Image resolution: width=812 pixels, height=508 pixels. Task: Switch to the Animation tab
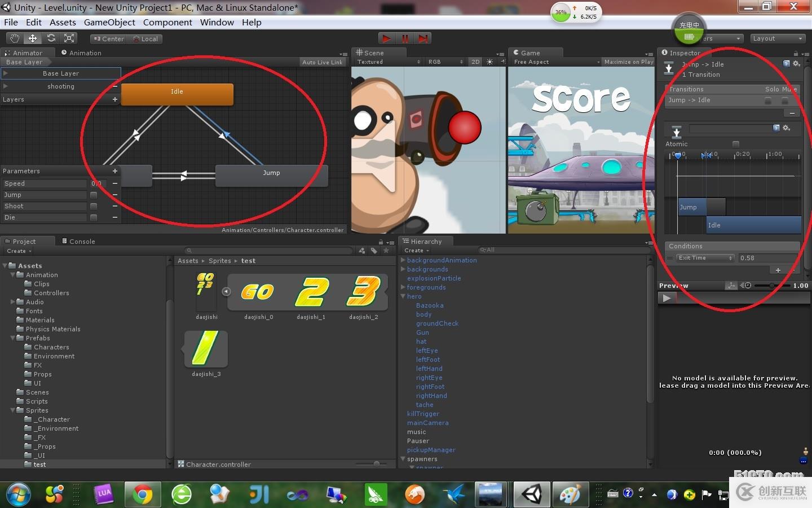point(82,53)
